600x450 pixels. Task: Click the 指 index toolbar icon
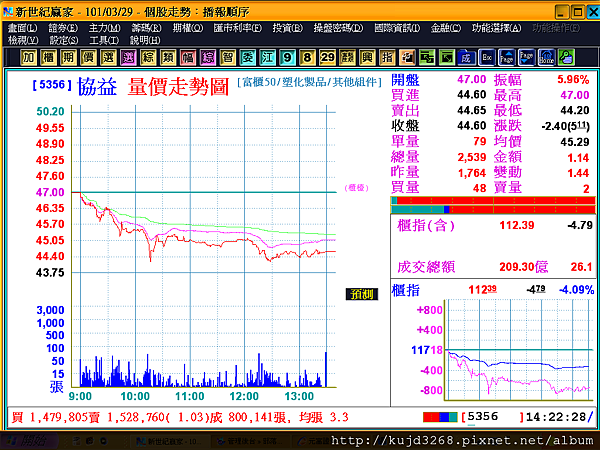click(387, 58)
